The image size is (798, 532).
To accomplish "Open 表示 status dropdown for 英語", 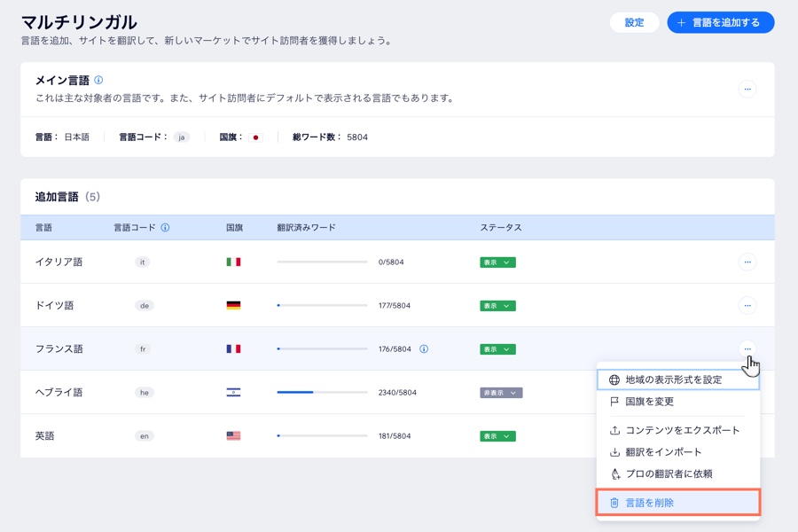I will pos(497,436).
